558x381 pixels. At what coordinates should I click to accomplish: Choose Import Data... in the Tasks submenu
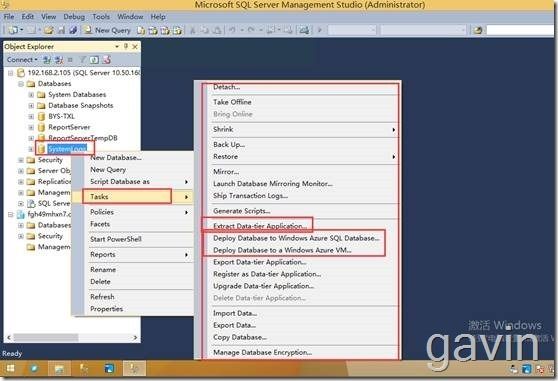point(235,313)
